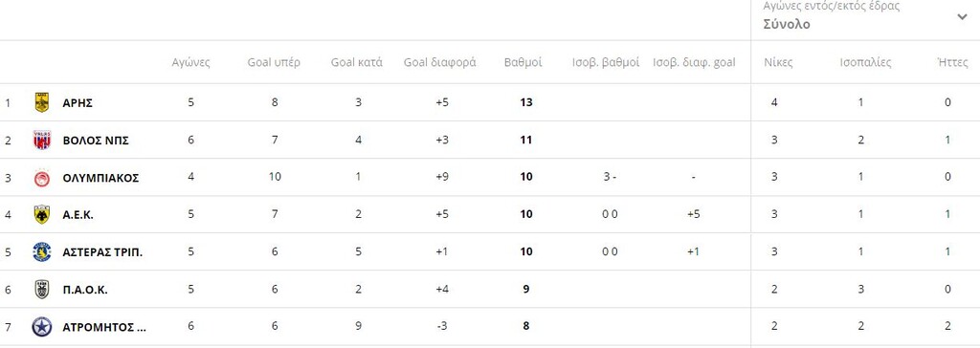
Task: Click the ΒΟΛΟΣ ΝΠΣ team logo
Action: point(42,140)
